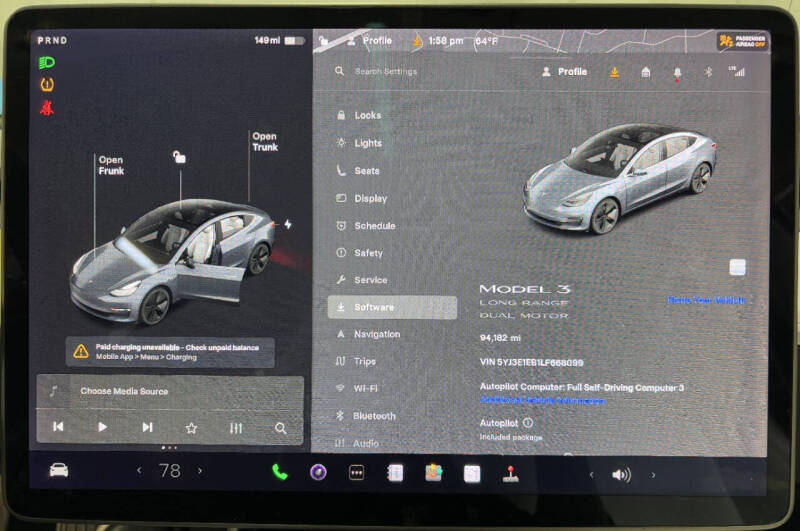Open the purple camera app in the dock

(x=318, y=472)
